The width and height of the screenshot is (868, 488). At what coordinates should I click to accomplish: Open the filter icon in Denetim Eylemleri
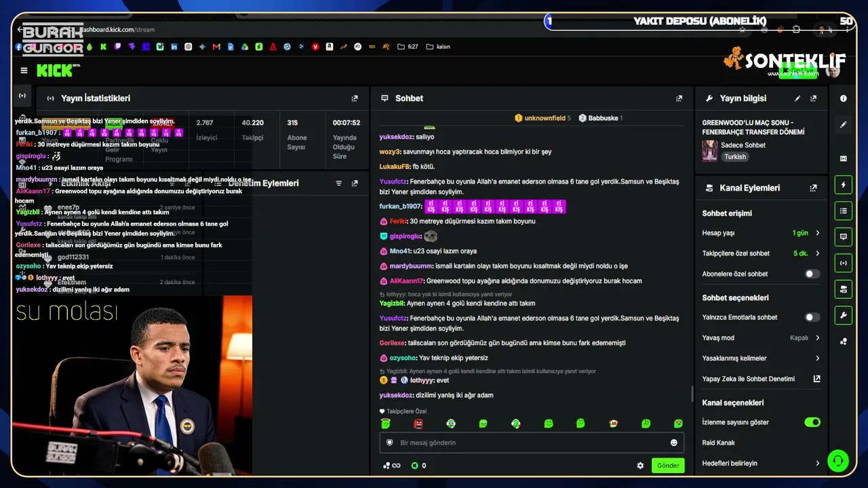pyautogui.click(x=338, y=183)
